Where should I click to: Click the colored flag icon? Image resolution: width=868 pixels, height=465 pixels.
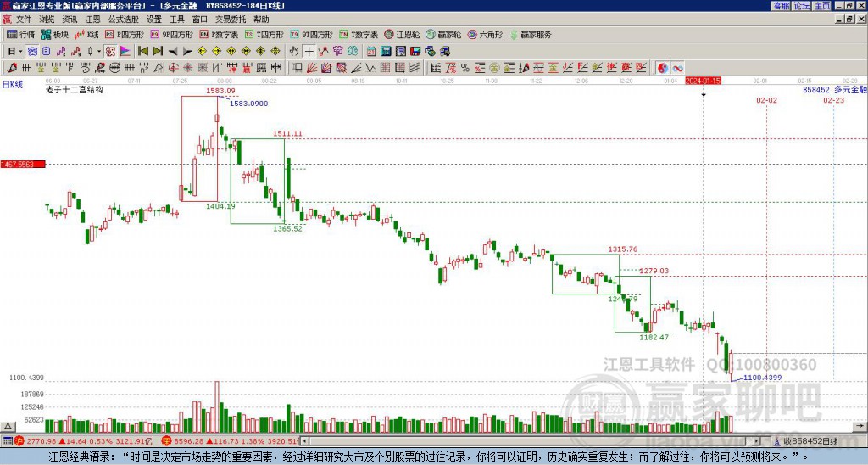(125, 52)
